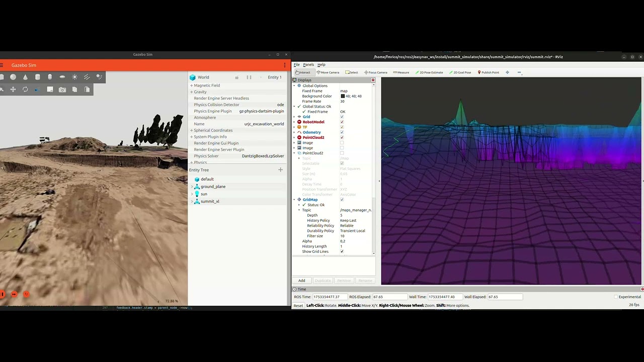
Task: Toggle the Grid display checkbox
Action: [x=342, y=117]
